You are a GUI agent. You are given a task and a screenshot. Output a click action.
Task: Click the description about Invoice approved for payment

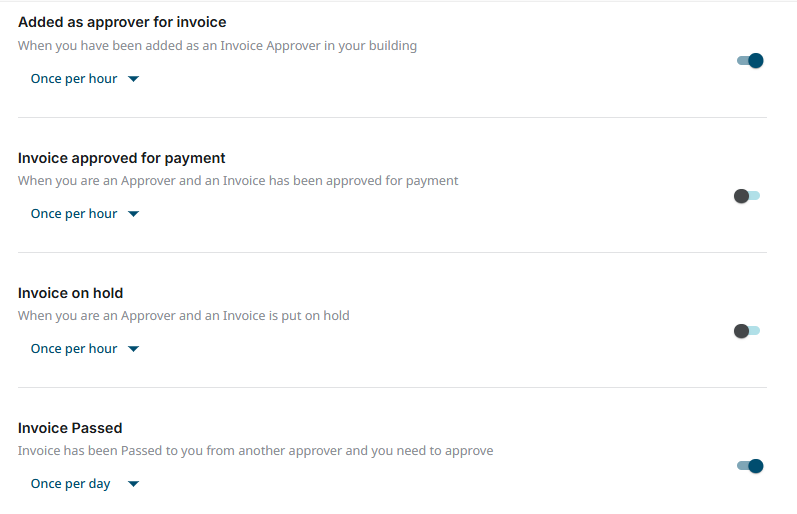pos(238,181)
